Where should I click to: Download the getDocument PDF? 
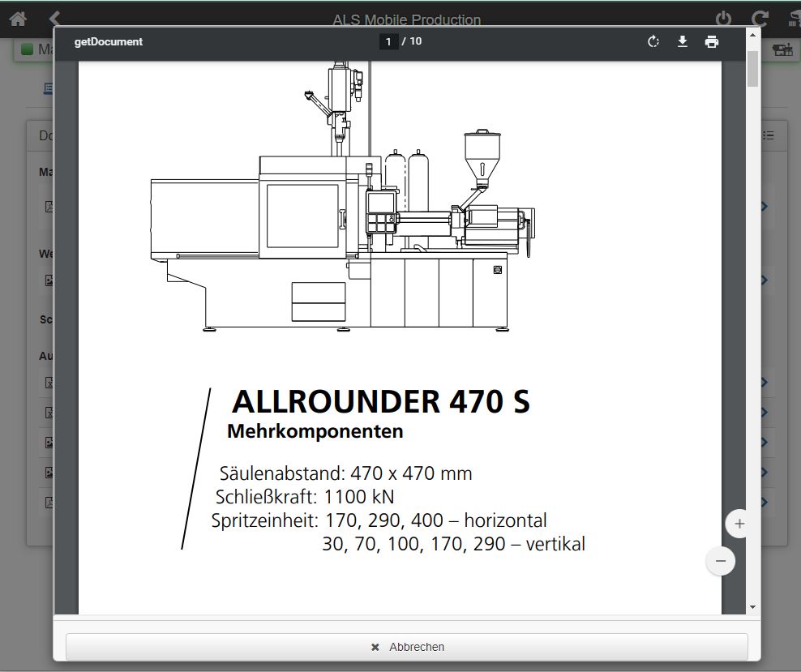pos(682,41)
